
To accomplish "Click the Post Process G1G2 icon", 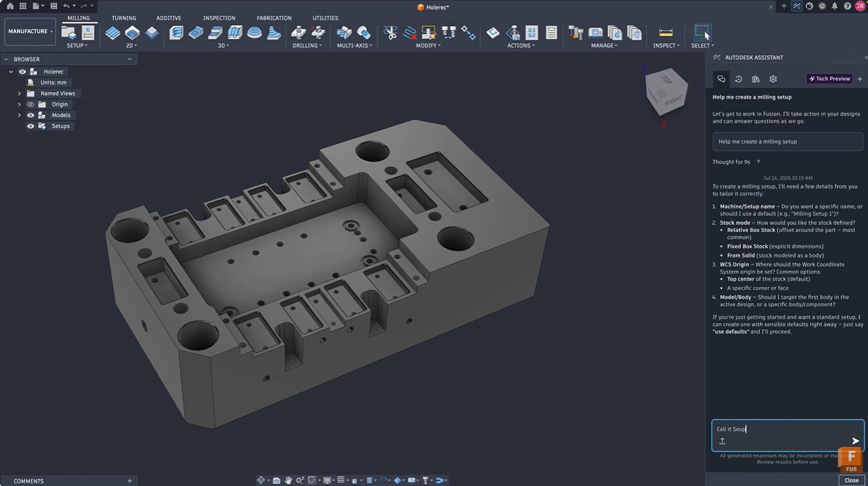I will pyautogui.click(x=531, y=33).
